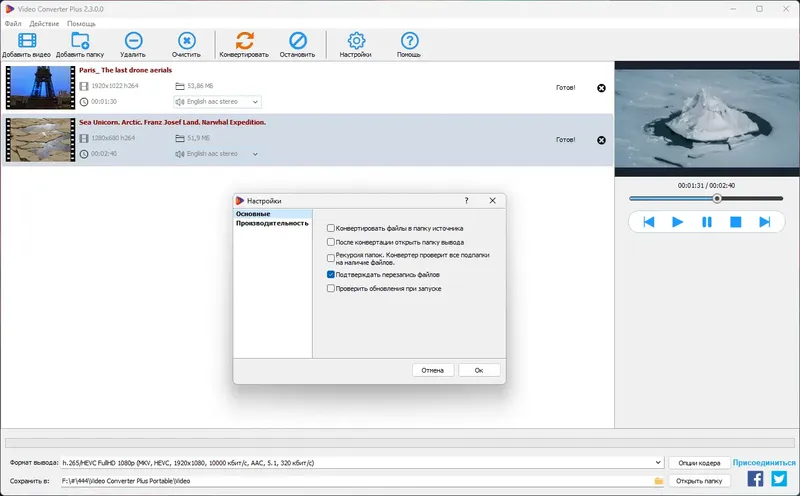Image resolution: width=800 pixels, height=496 pixels.
Task: Confirm settings with the Ок button
Action: pos(479,370)
